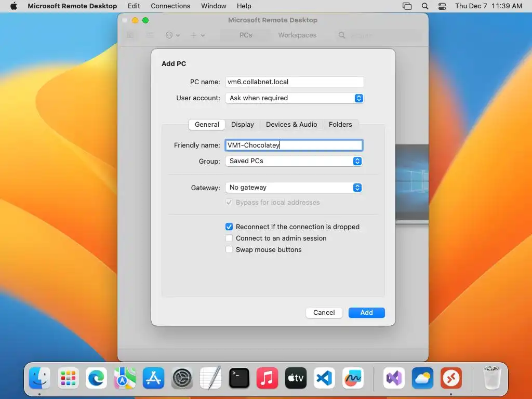Open Maps app in the dock
The width and height of the screenshot is (532, 399).
coord(125,378)
